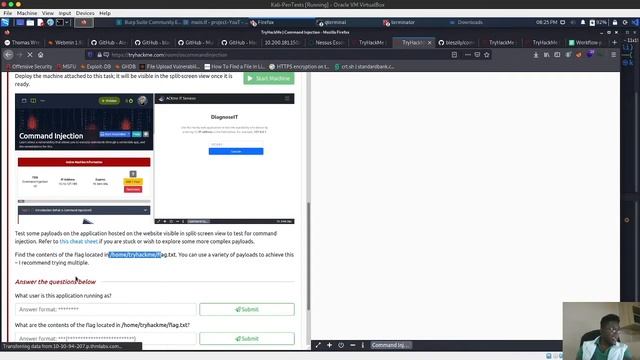Click the split-view power terminate icon
The height and width of the screenshot is (360, 640).
coord(341,345)
